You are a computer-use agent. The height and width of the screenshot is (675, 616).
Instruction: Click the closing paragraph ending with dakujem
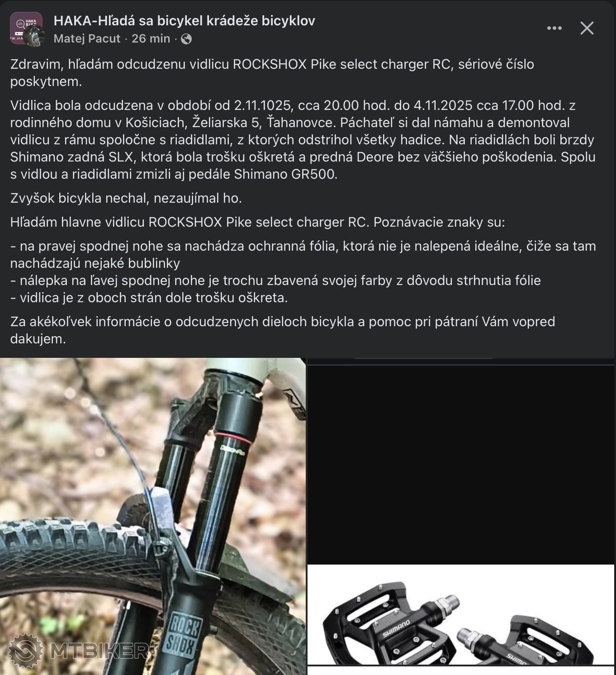point(282,330)
